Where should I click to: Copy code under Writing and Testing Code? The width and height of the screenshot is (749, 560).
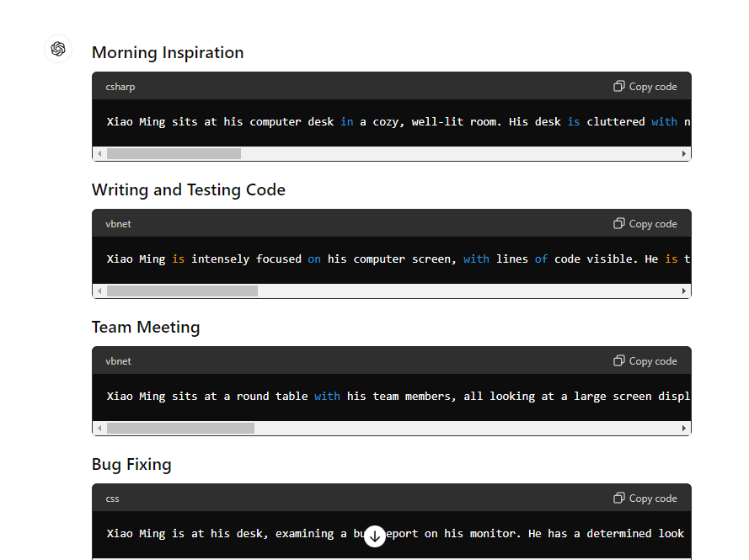645,224
